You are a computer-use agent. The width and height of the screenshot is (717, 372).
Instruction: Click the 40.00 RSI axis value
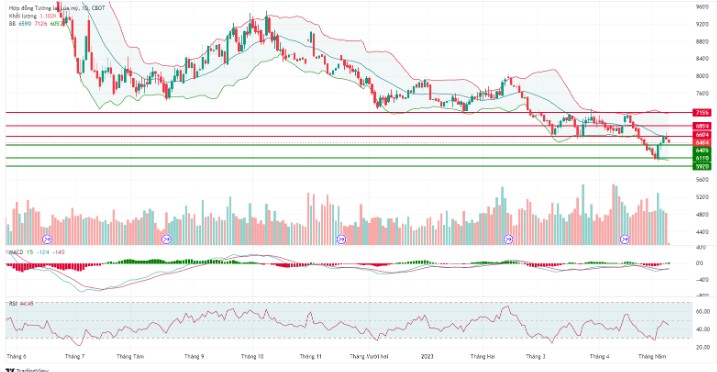702,329
